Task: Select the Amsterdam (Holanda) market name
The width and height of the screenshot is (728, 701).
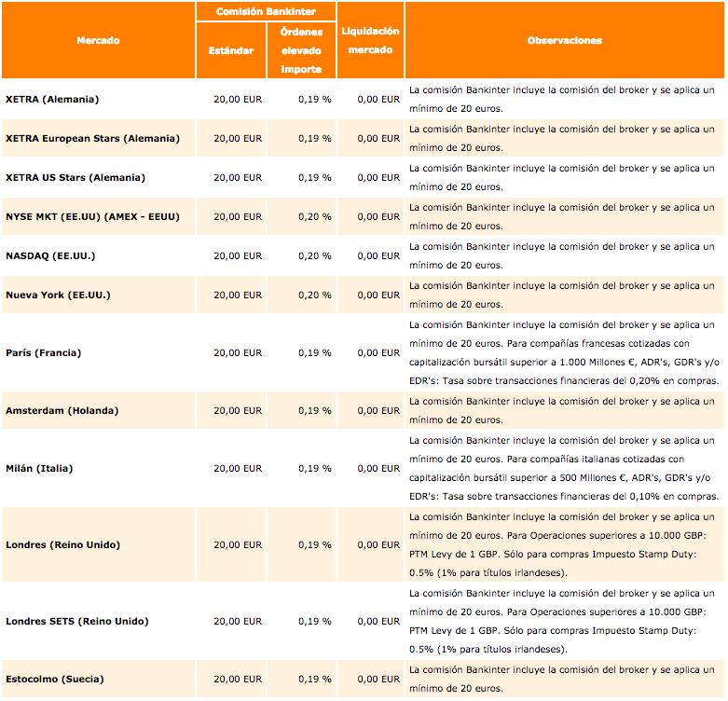Action: pos(62,410)
